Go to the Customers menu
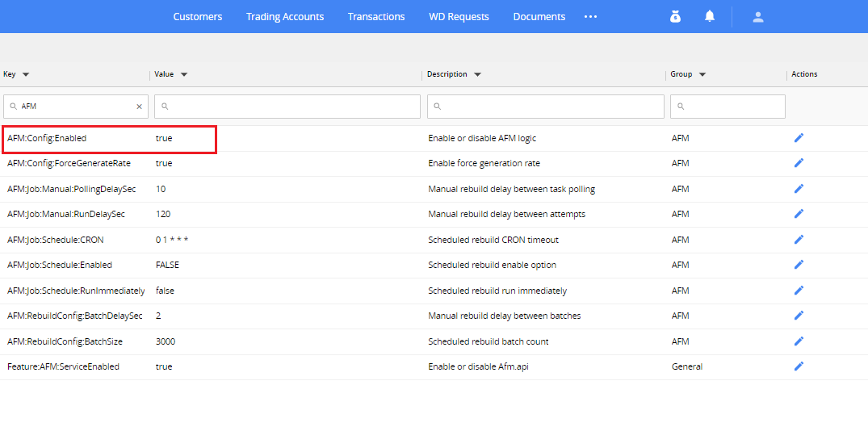Viewport: 868px width, 427px height. point(198,17)
